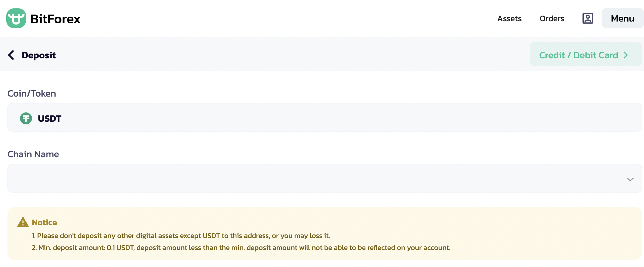The height and width of the screenshot is (267, 644).
Task: Click the min. deposit amount notice line
Action: tap(241, 248)
